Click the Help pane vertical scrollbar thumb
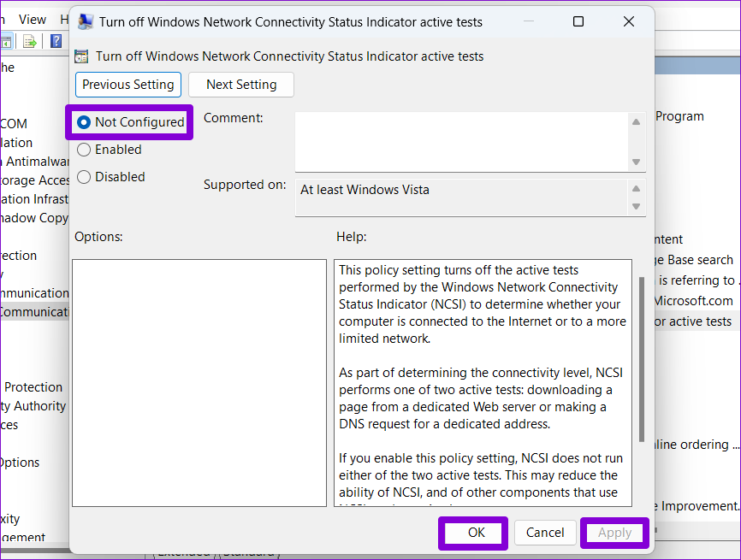This screenshot has width=741, height=560. coord(641,359)
